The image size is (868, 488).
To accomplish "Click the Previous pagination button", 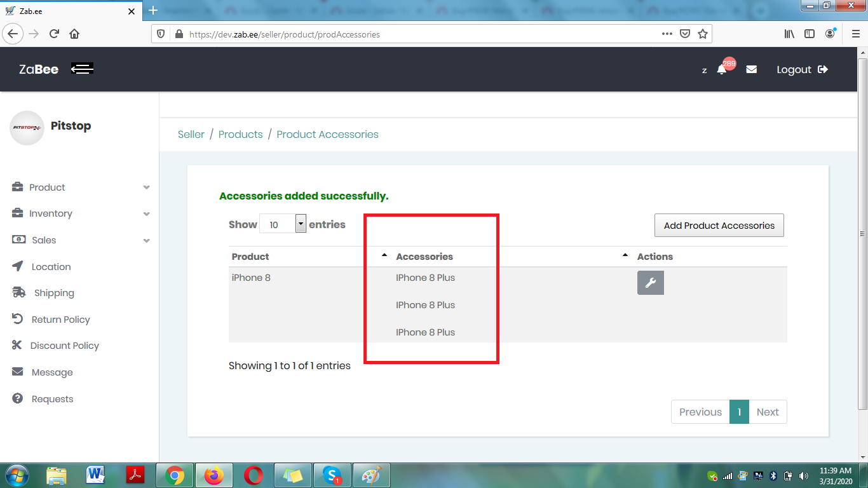I will coord(700,412).
